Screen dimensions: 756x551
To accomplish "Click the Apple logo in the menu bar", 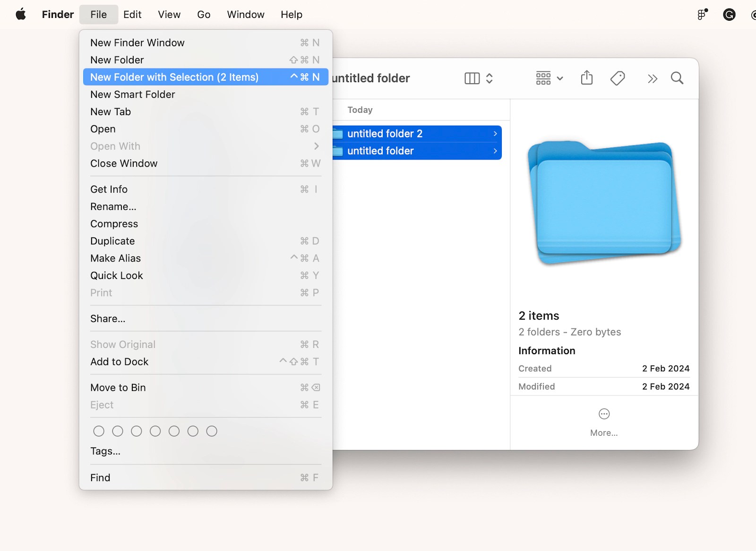I will point(20,14).
